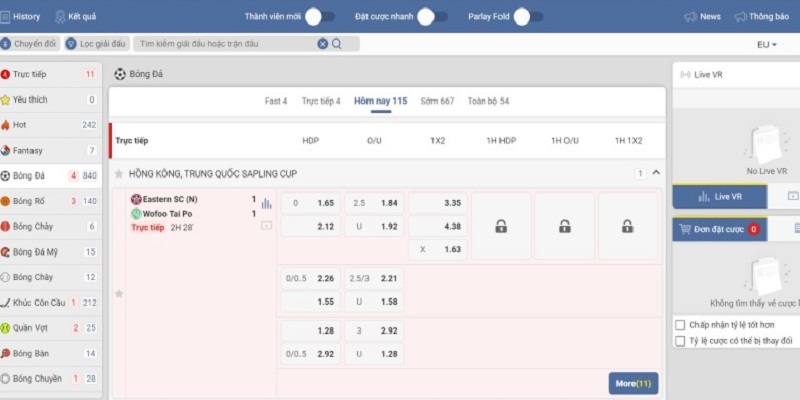800x400 pixels.
Task: Clear the search field with X icon
Action: coord(322,44)
